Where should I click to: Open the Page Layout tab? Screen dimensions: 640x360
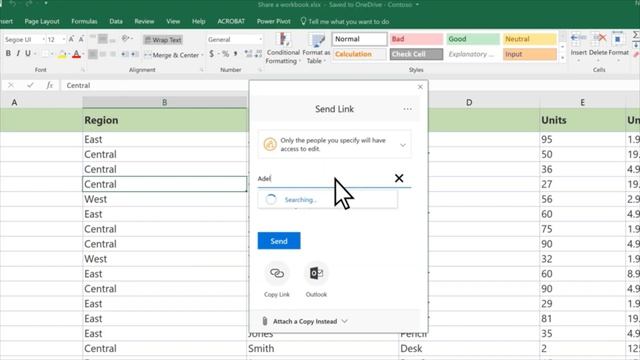42,21
